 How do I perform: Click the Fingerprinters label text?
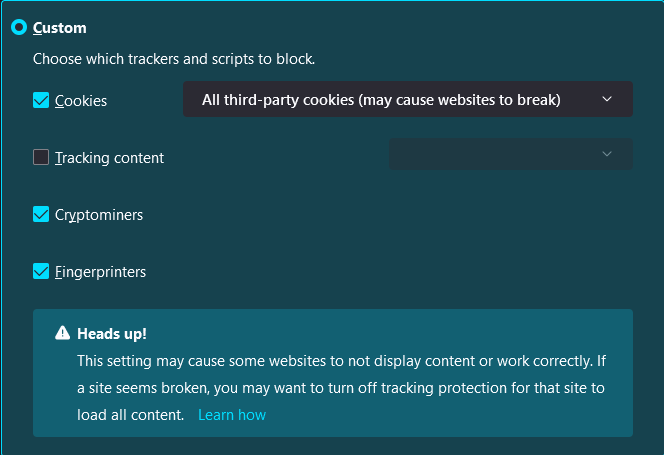(x=100, y=272)
